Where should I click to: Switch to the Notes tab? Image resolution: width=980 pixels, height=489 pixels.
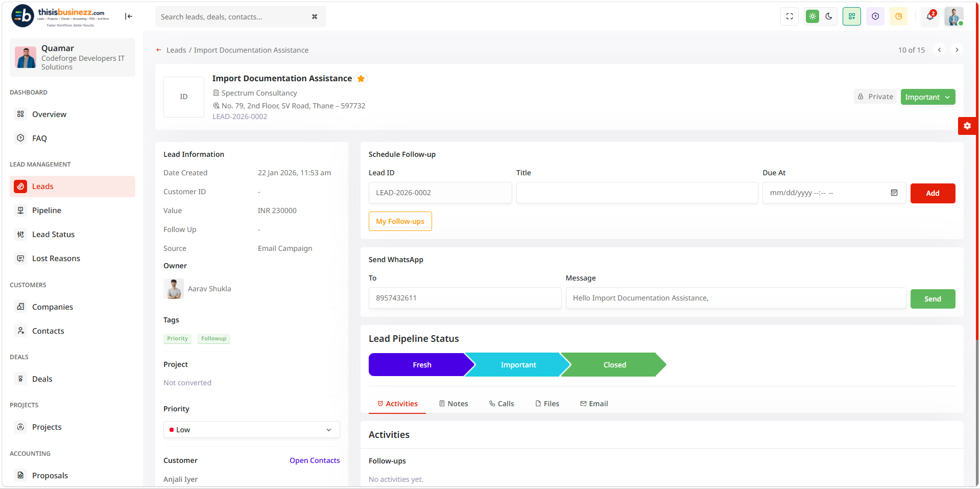453,404
